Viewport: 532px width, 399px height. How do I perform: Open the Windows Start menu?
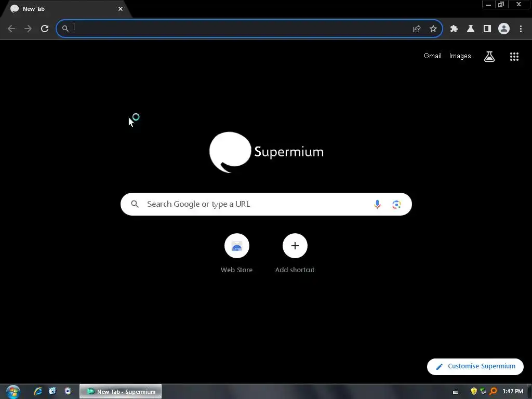13,392
